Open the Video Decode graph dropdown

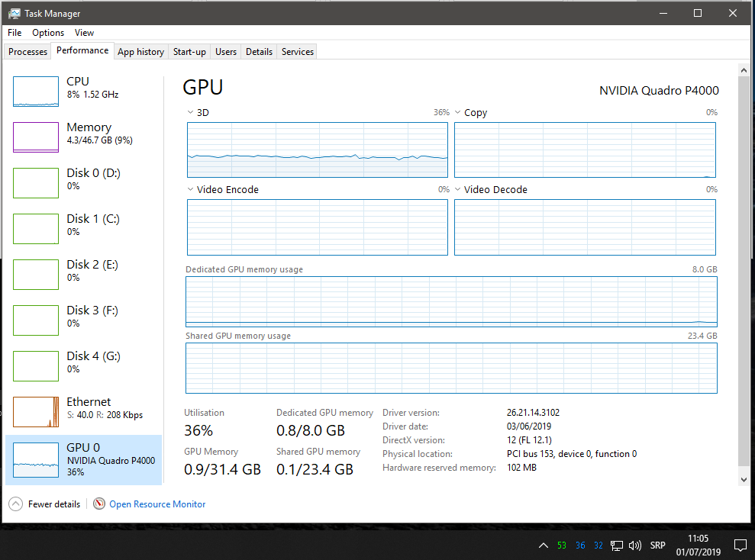[458, 190]
